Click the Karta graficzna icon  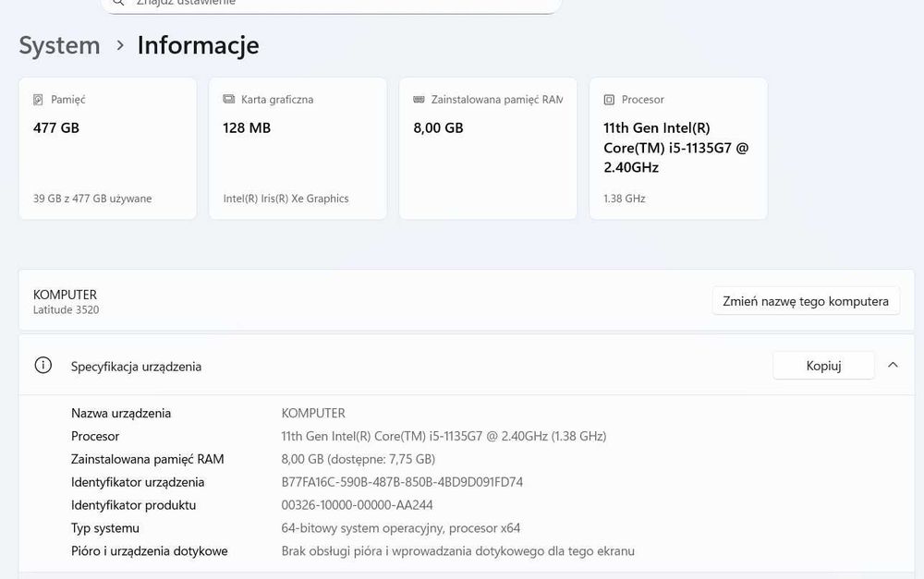click(x=228, y=100)
